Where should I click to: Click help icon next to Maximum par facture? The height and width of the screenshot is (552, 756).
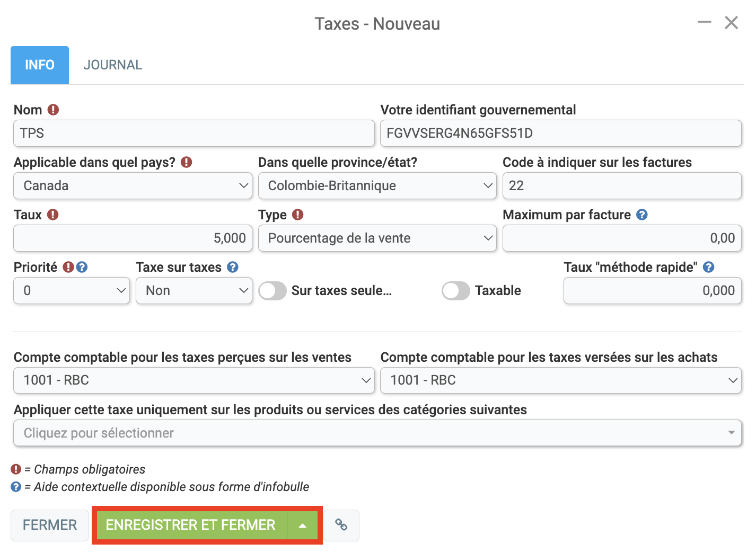[x=641, y=215]
